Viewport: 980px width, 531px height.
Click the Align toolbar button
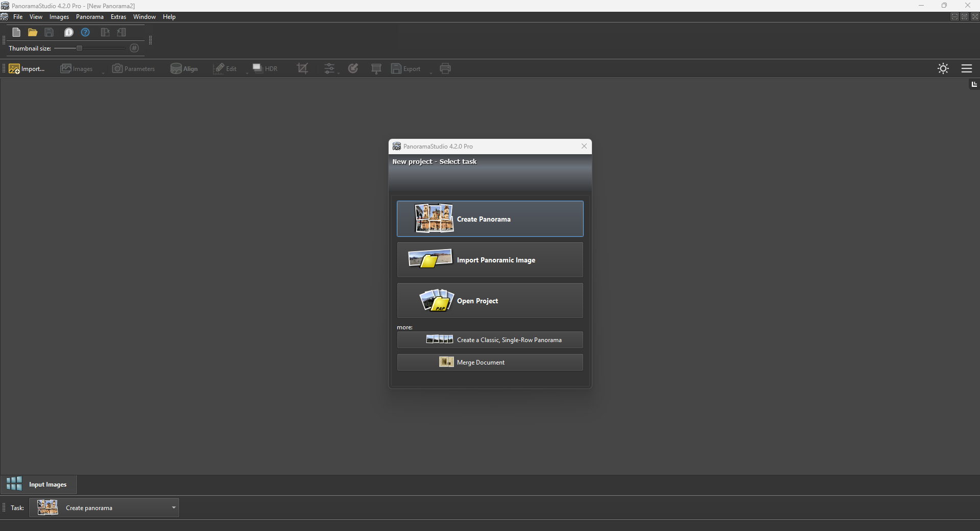tap(184, 69)
